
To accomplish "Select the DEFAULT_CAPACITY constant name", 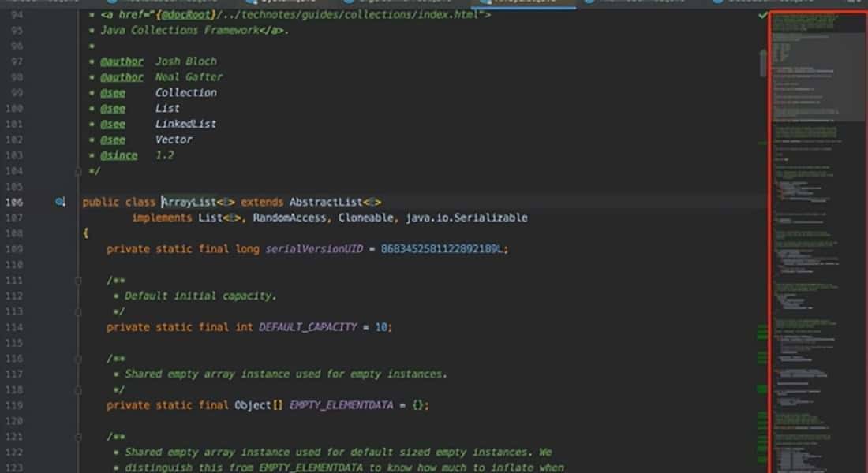I will [x=308, y=327].
